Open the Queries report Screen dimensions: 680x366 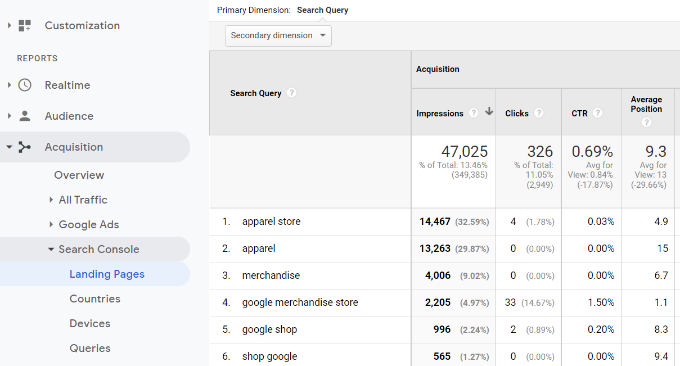90,348
